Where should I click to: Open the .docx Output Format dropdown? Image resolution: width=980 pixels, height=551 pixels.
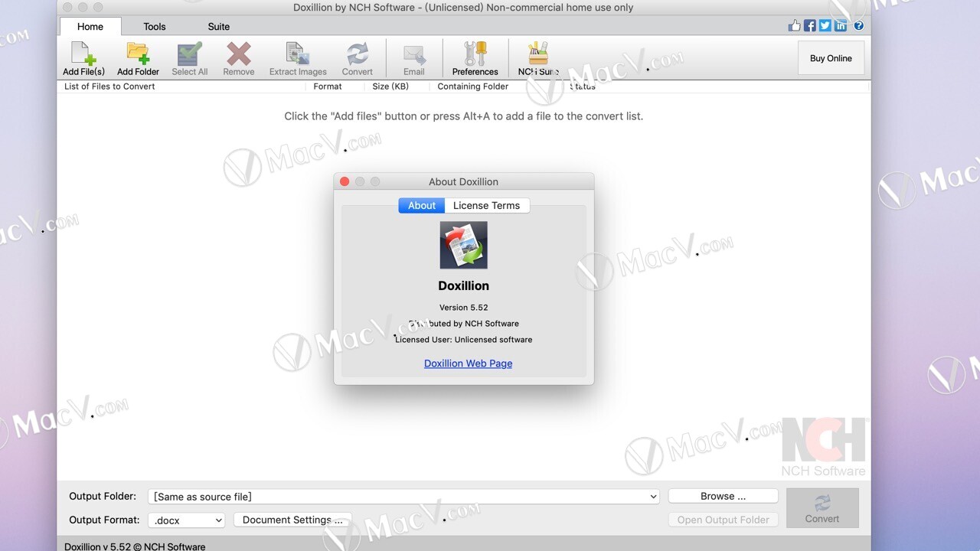point(187,520)
